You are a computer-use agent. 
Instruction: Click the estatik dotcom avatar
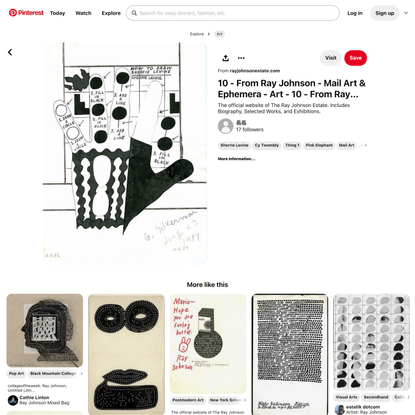click(x=339, y=410)
